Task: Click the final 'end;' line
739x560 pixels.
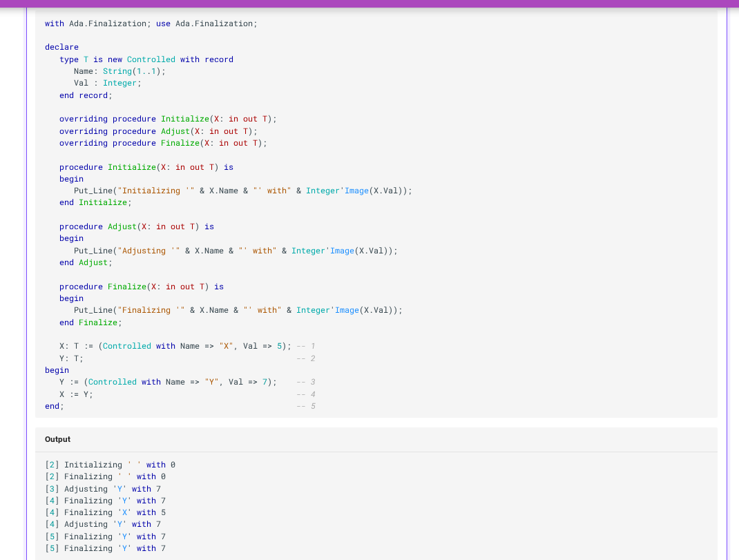Action: click(x=54, y=406)
